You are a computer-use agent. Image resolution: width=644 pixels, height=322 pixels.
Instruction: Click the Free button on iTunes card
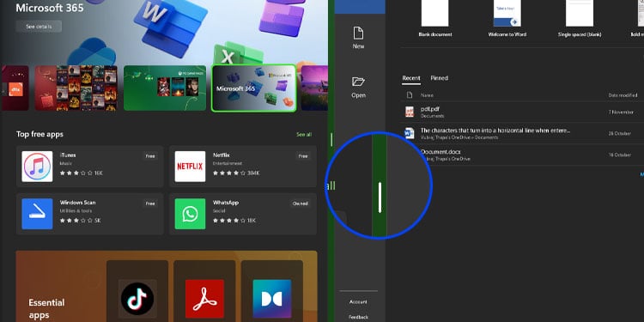(150, 156)
